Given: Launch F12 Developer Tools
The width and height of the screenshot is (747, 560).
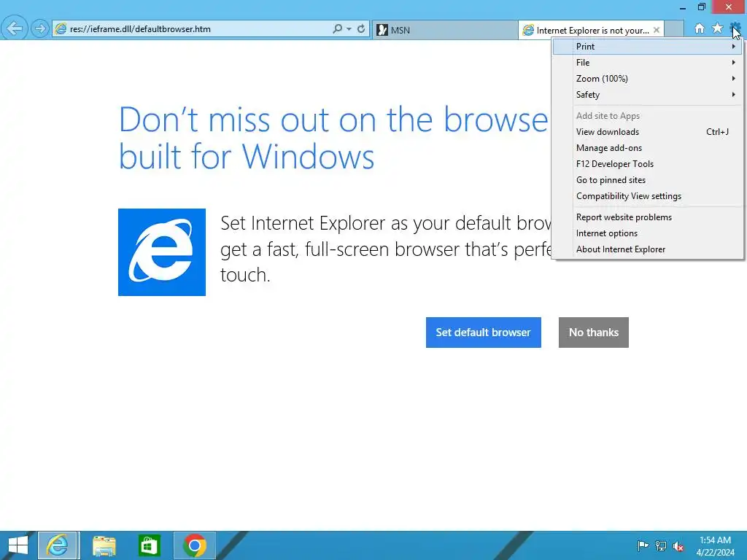Looking at the screenshot, I should pyautogui.click(x=648, y=164).
